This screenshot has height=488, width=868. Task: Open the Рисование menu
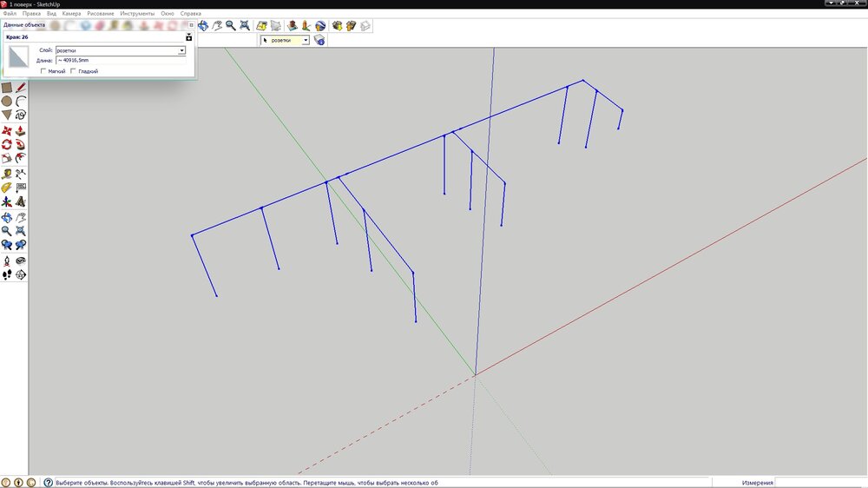coord(101,14)
